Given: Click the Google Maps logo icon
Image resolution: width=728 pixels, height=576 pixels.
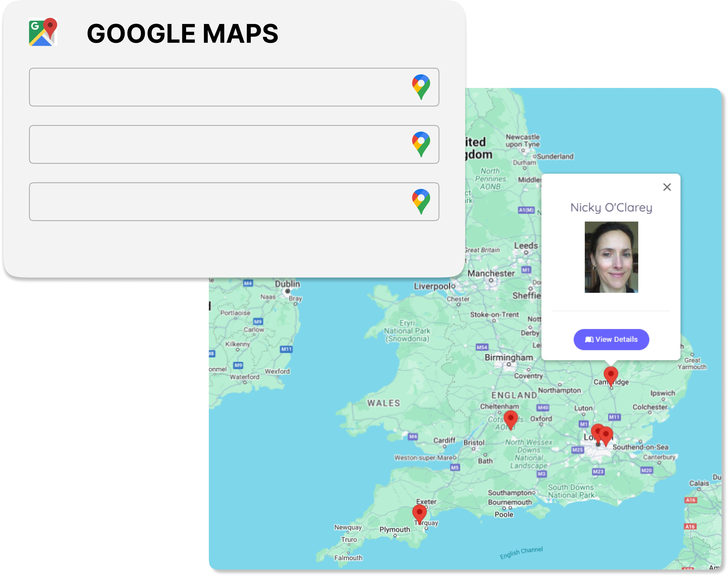Looking at the screenshot, I should (43, 32).
